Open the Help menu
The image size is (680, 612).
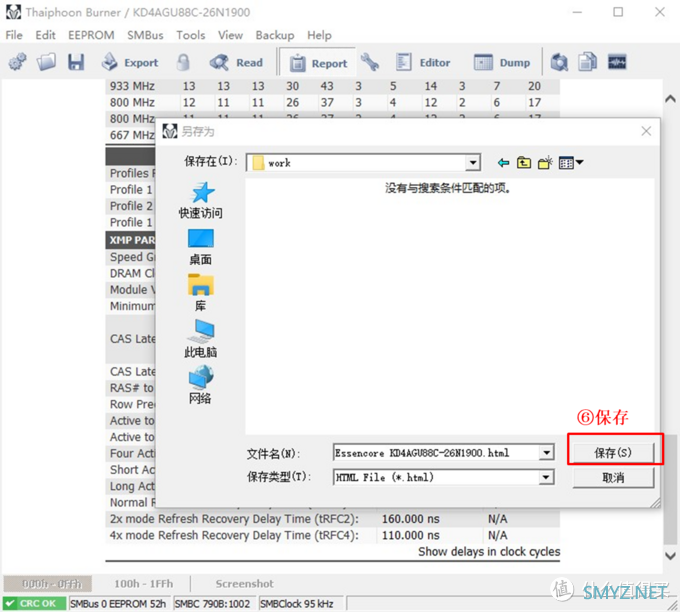point(319,35)
